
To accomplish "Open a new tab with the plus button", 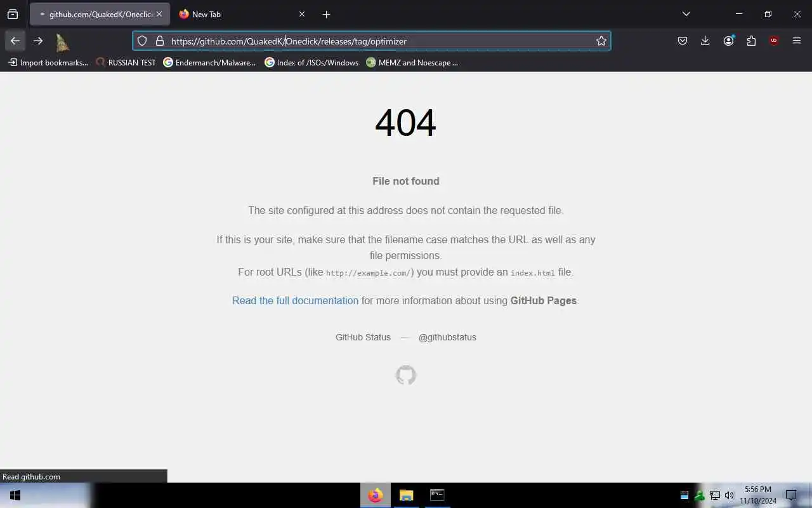I will 326,14.
